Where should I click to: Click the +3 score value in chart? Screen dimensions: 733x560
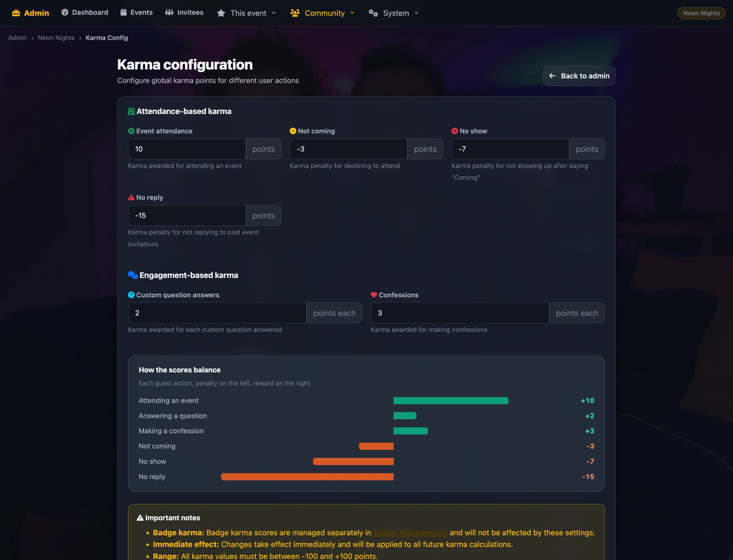590,431
